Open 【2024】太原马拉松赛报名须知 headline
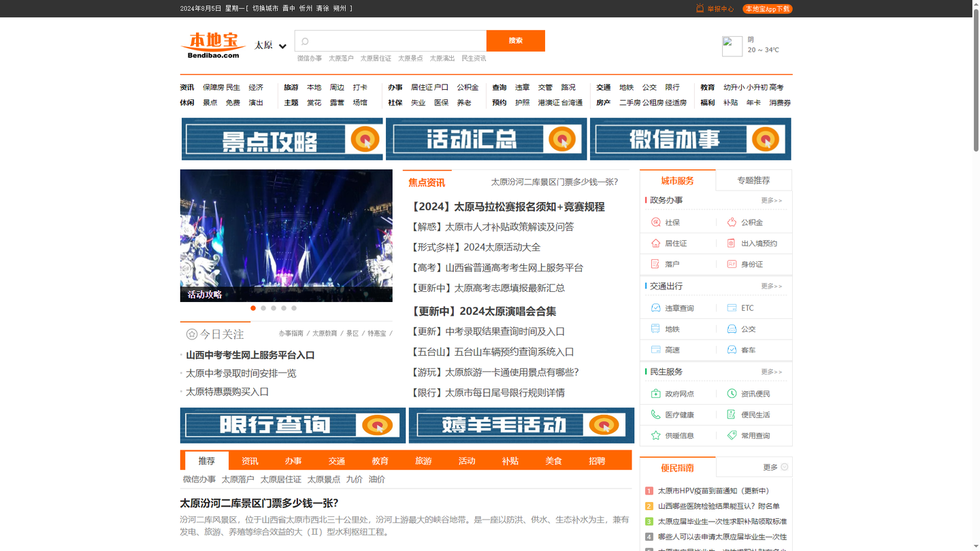Viewport: 980px width, 551px height. click(508, 207)
